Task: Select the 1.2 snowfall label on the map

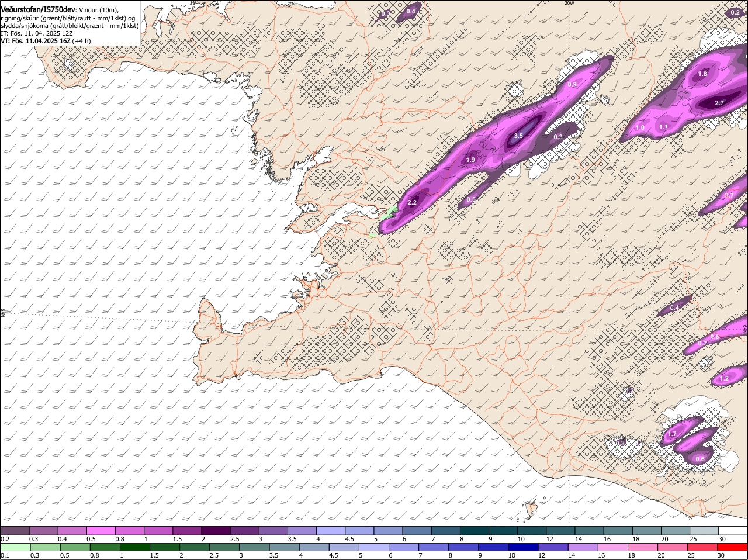Action: pyautogui.click(x=725, y=379)
